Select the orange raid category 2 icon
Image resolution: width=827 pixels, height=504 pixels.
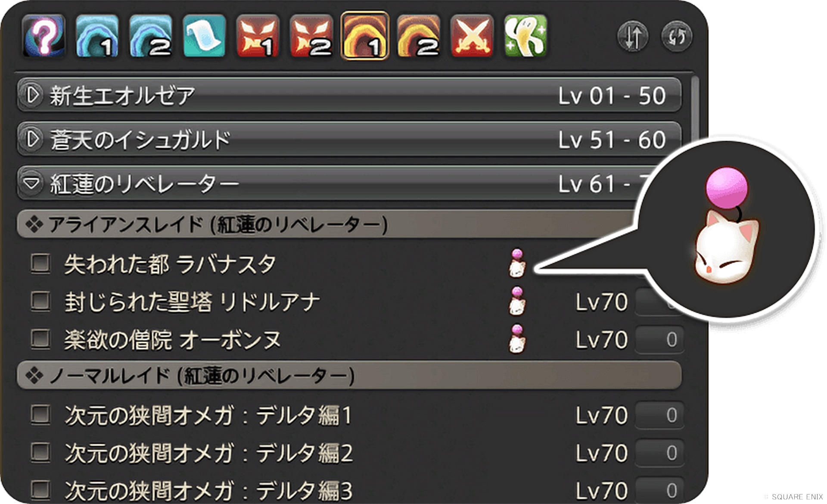click(x=418, y=36)
